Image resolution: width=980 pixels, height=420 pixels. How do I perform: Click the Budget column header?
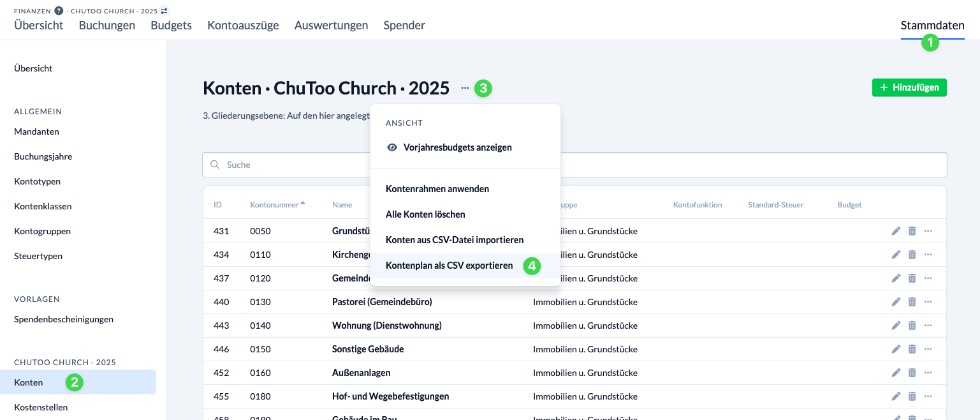click(849, 205)
